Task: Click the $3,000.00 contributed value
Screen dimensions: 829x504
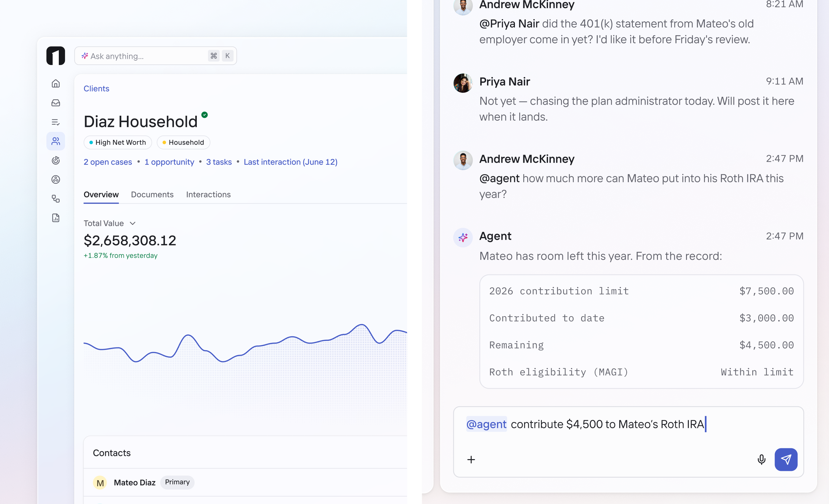Action: coord(766,318)
